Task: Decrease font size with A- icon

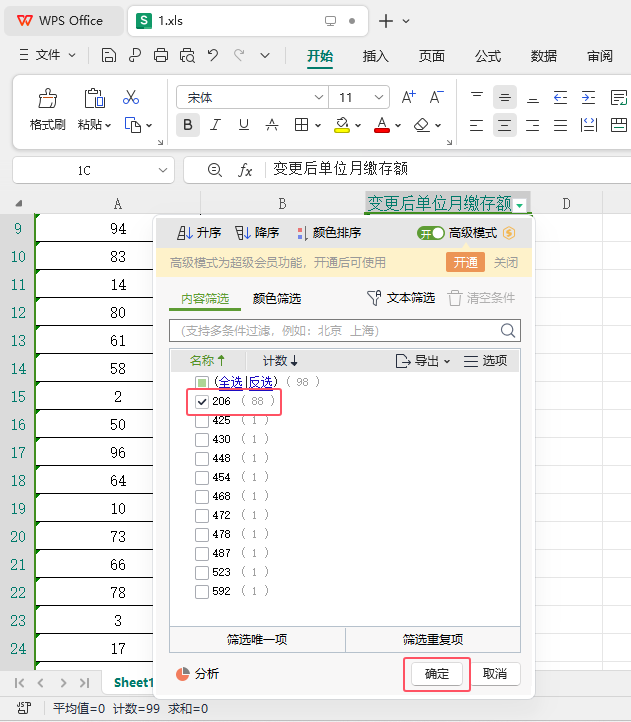Action: coord(436,97)
